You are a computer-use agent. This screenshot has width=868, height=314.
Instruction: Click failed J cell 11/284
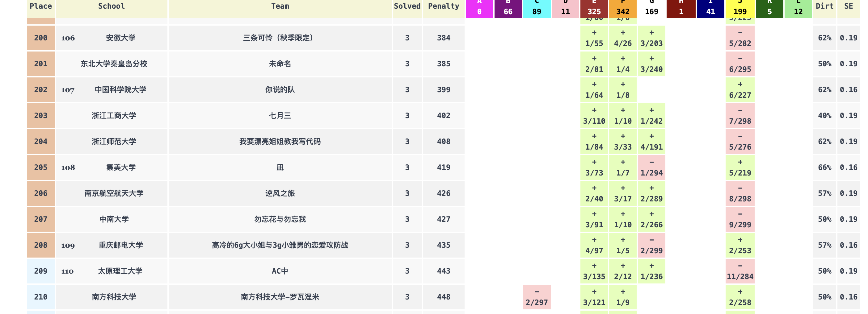[x=740, y=271]
